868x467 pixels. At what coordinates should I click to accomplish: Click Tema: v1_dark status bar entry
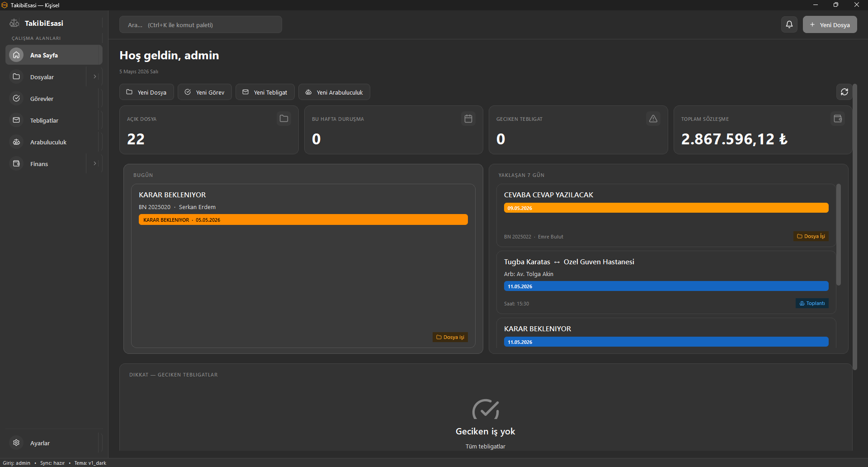click(90, 463)
